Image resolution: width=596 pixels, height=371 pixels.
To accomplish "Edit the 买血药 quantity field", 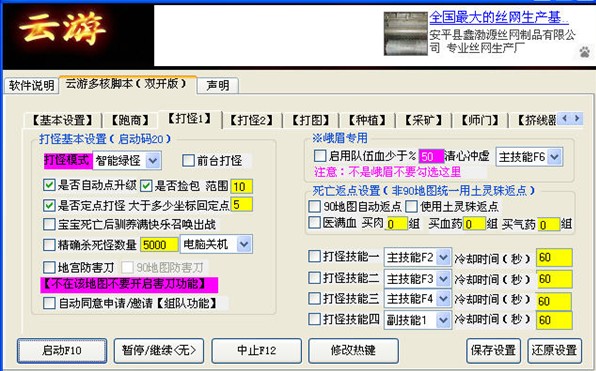I will click(474, 224).
